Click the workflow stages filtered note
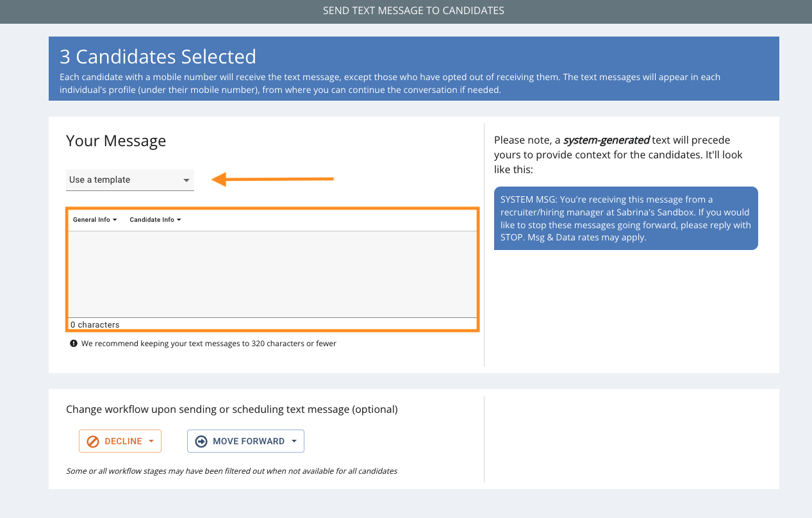The image size is (812, 518). click(232, 471)
